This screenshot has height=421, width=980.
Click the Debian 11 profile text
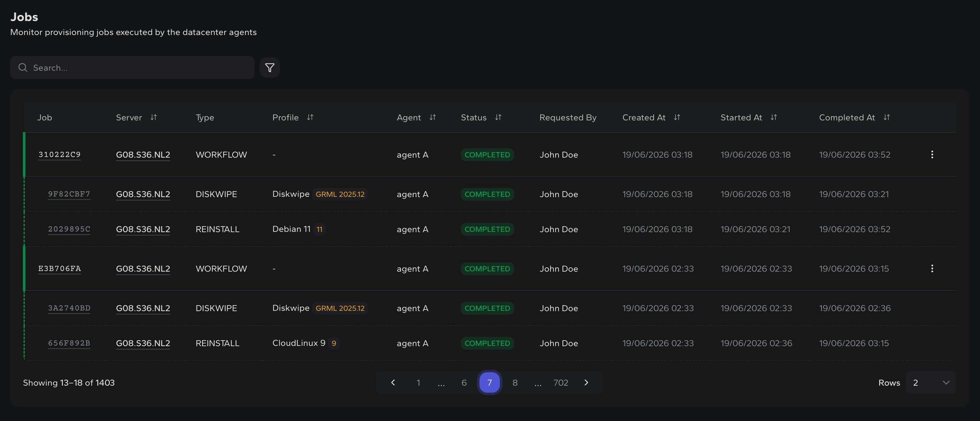coord(291,229)
